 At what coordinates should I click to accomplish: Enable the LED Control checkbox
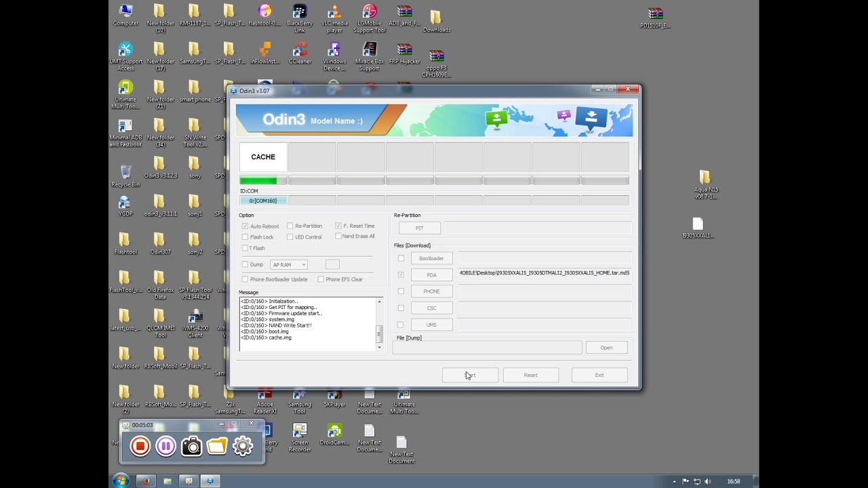pyautogui.click(x=290, y=237)
